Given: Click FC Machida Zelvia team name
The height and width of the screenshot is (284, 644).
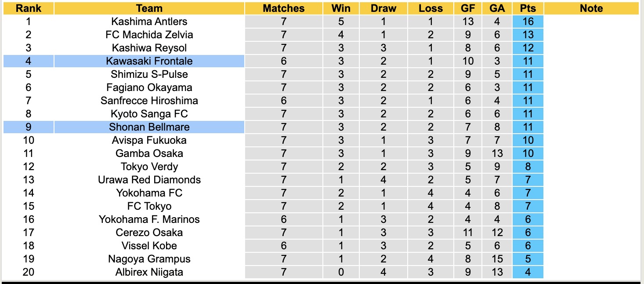Looking at the screenshot, I should coord(149,35).
